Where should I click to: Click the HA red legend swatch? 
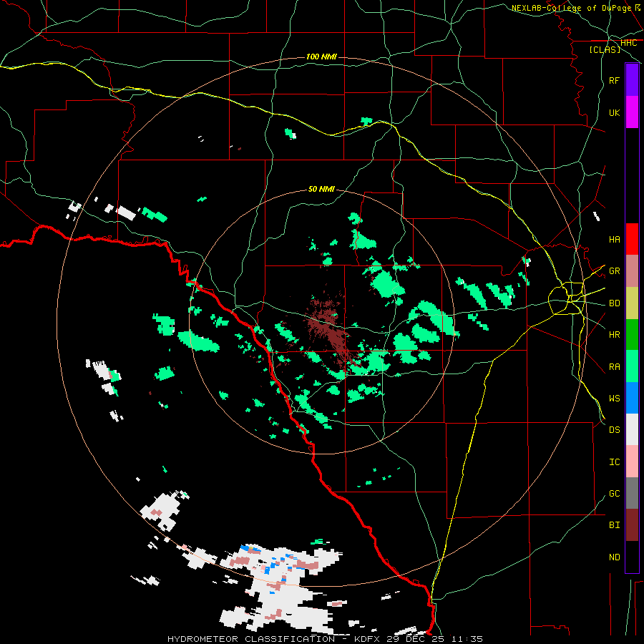[632, 239]
